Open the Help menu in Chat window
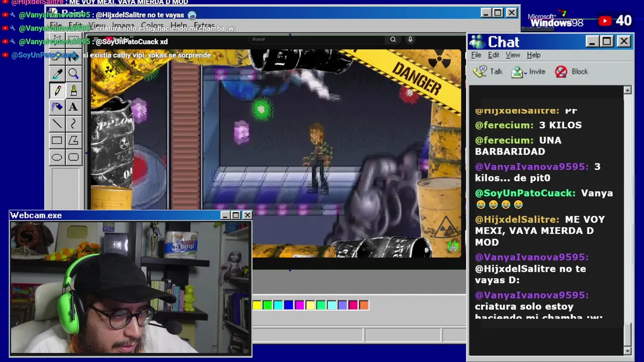Viewport: 644px width, 362px height. 533,55
